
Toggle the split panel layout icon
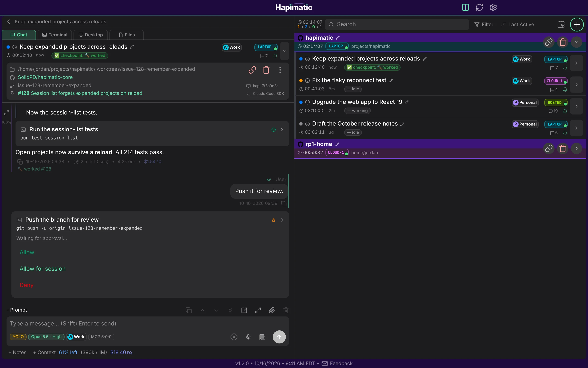pos(465,7)
